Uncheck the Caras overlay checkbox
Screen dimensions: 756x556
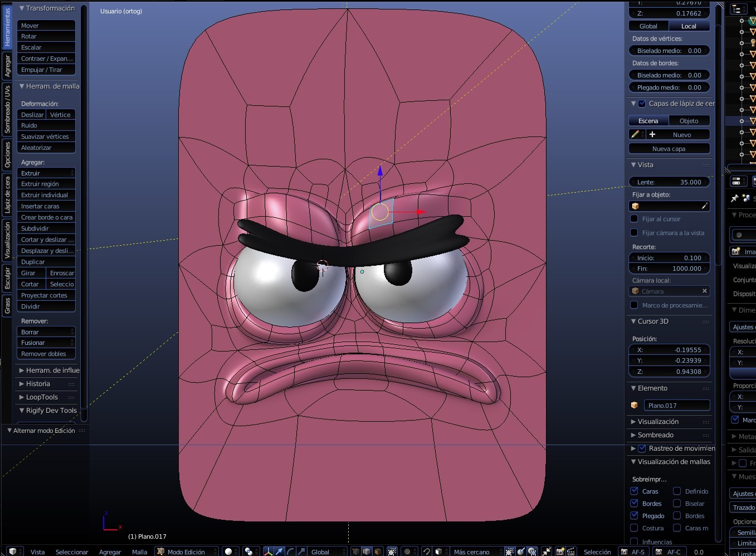(x=634, y=491)
